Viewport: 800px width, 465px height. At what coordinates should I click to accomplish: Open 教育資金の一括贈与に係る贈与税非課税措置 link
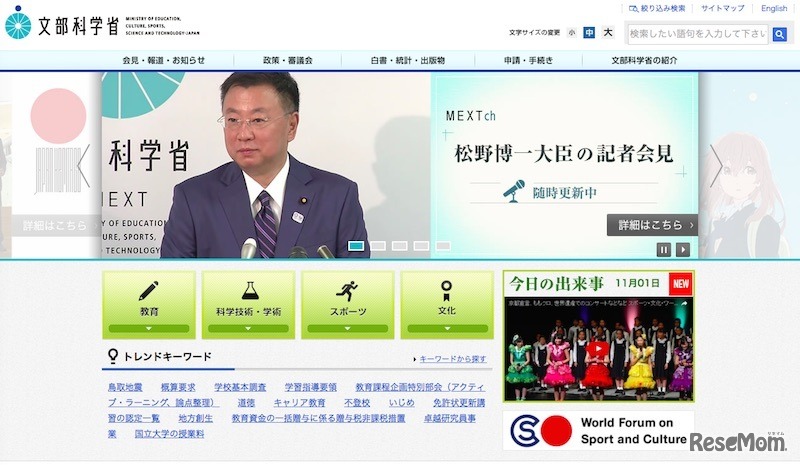(x=318, y=419)
